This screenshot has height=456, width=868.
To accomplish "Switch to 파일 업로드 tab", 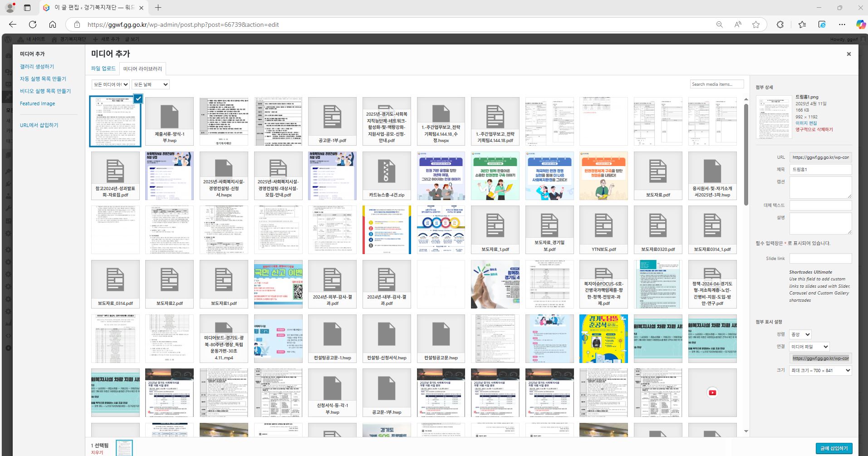I will [103, 69].
